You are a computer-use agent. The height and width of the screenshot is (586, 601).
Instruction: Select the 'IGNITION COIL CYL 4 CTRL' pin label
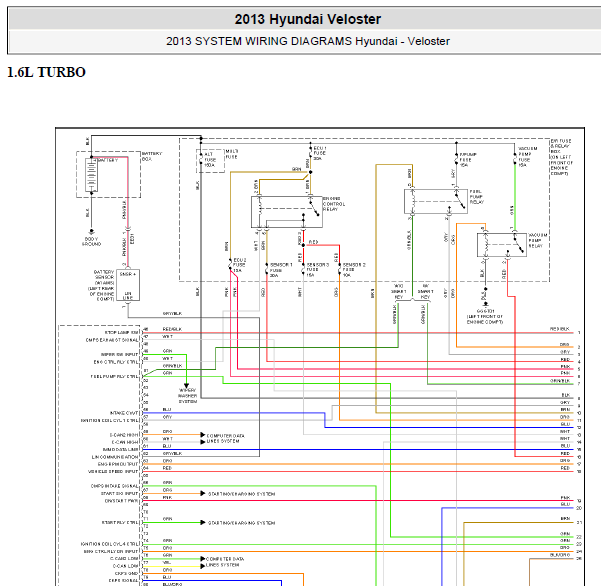[109, 544]
